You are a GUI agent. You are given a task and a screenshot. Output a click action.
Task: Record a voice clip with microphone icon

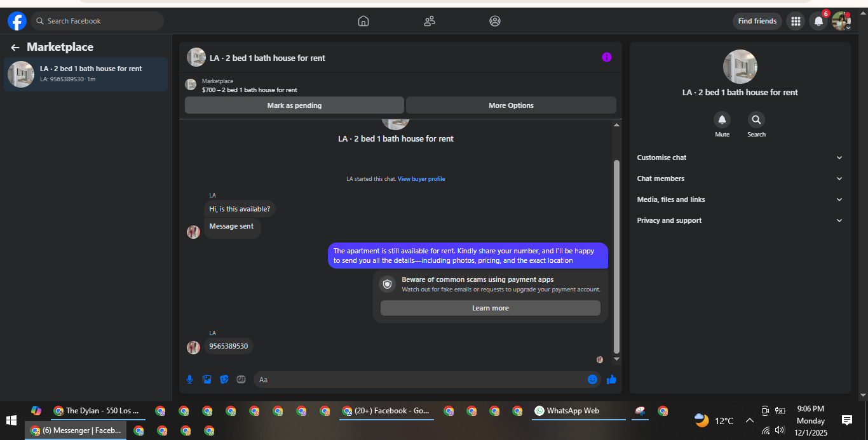tap(189, 379)
